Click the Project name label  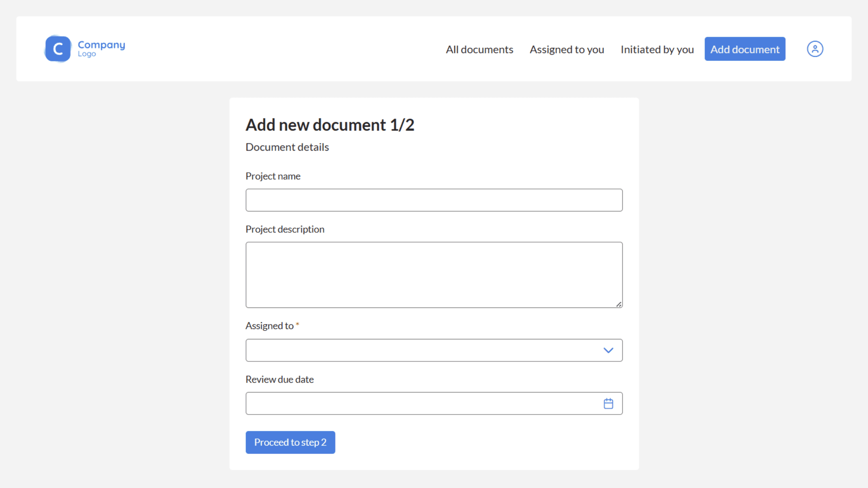tap(273, 176)
